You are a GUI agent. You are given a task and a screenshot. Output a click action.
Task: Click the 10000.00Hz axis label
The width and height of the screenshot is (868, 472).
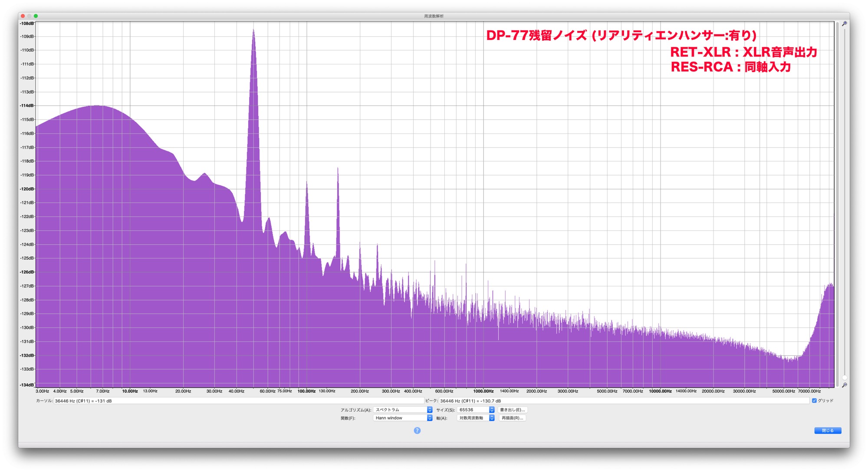[660, 391]
